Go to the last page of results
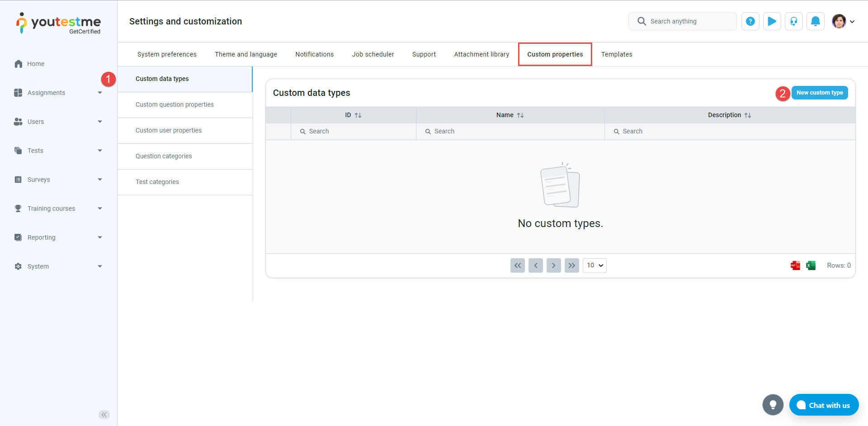The height and width of the screenshot is (426, 868). pos(571,265)
